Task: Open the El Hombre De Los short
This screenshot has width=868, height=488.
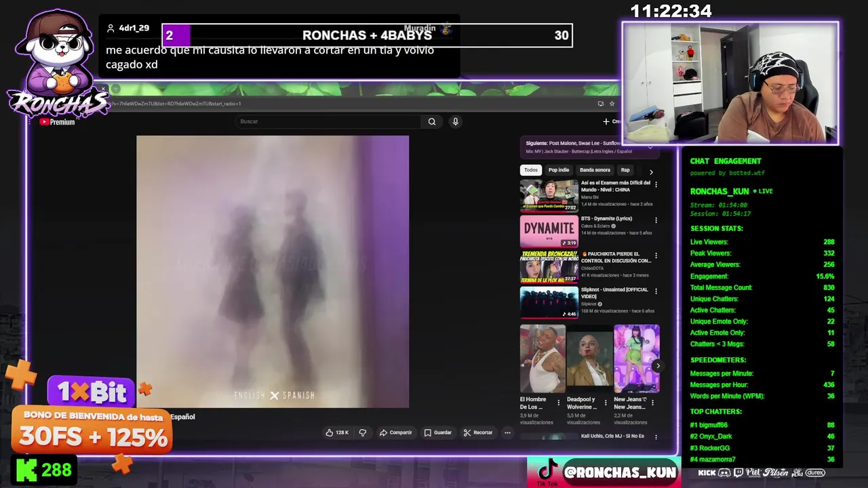Action: tap(542, 359)
